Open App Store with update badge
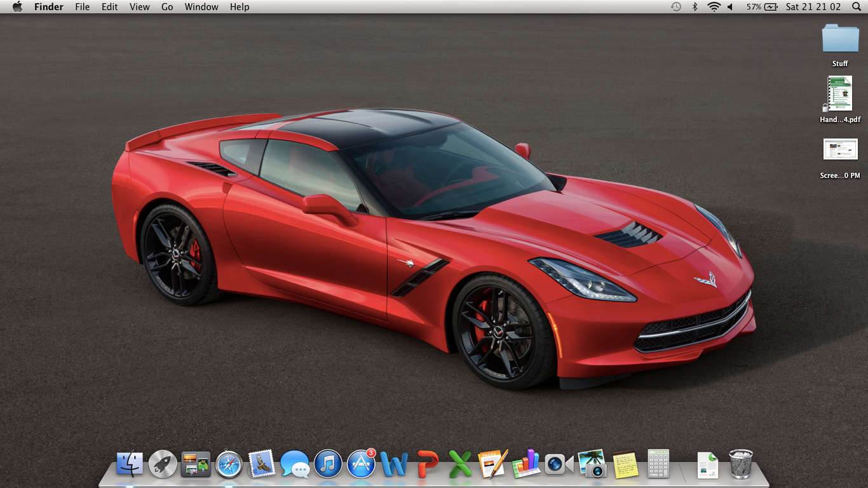 (x=361, y=464)
